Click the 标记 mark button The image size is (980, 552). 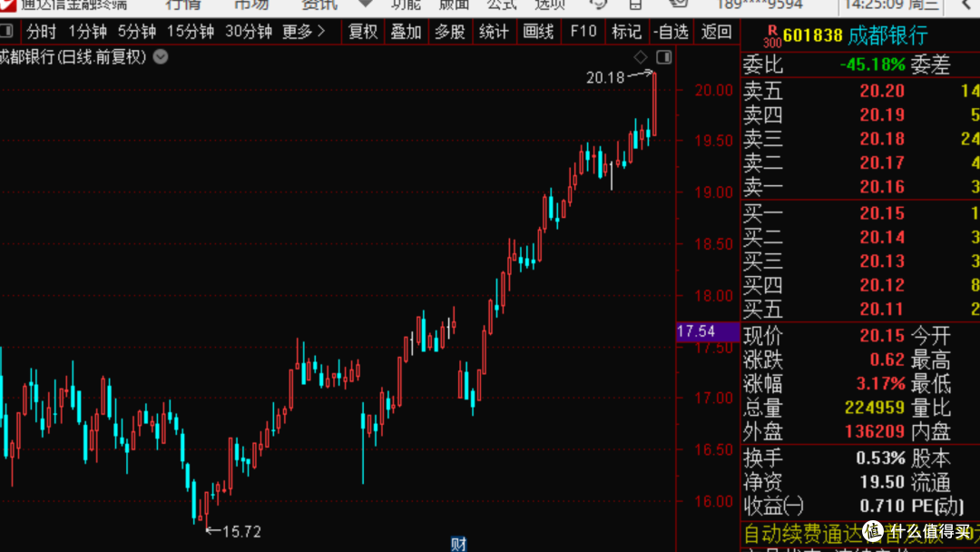(626, 31)
